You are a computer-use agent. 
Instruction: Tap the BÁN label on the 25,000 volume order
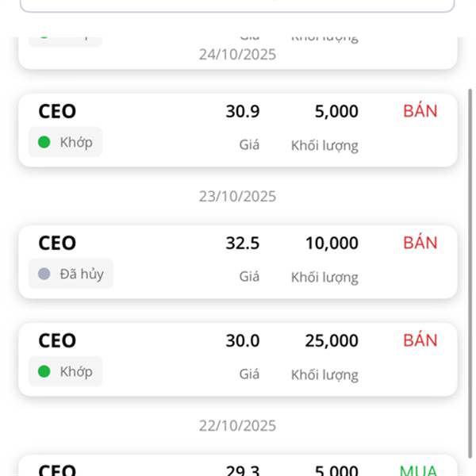pyautogui.click(x=420, y=340)
